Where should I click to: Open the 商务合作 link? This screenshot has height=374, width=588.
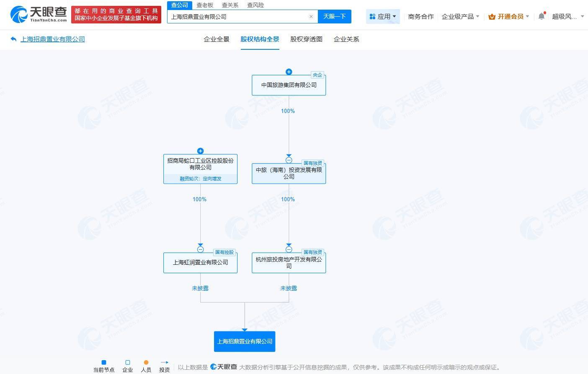point(421,16)
